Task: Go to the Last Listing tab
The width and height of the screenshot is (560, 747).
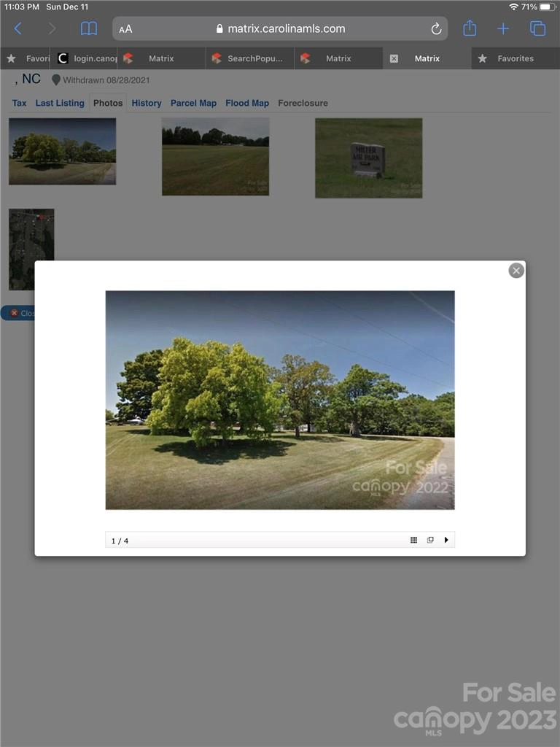Action: pos(60,103)
